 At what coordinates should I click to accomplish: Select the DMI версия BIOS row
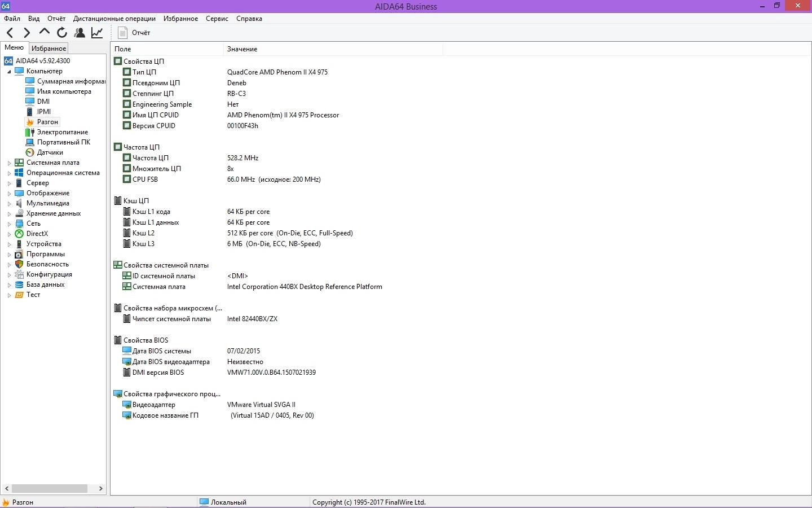point(277,373)
